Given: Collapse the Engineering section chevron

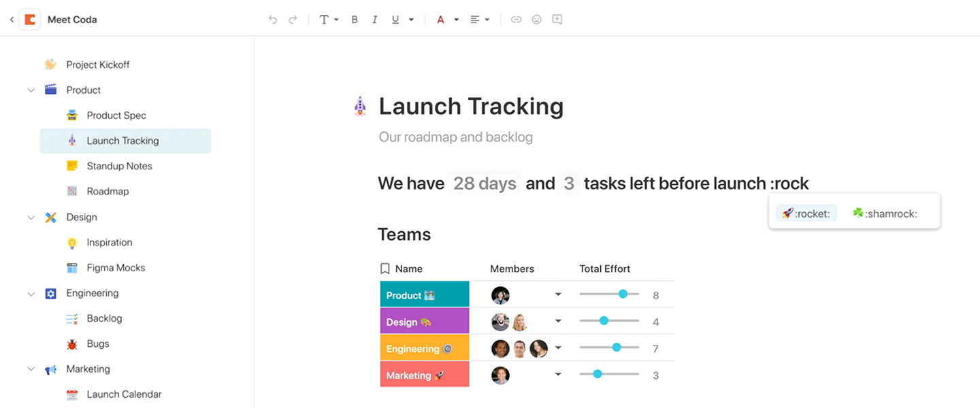Looking at the screenshot, I should click(31, 293).
